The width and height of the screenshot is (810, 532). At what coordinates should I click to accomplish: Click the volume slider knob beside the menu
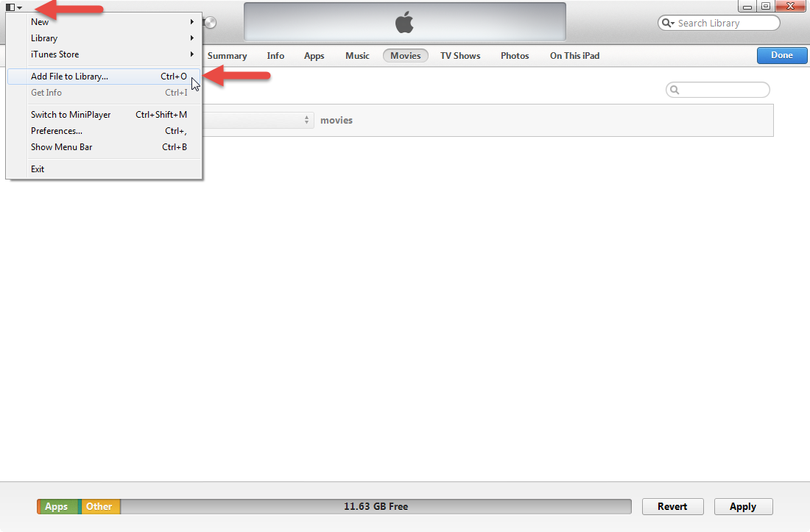[209, 23]
